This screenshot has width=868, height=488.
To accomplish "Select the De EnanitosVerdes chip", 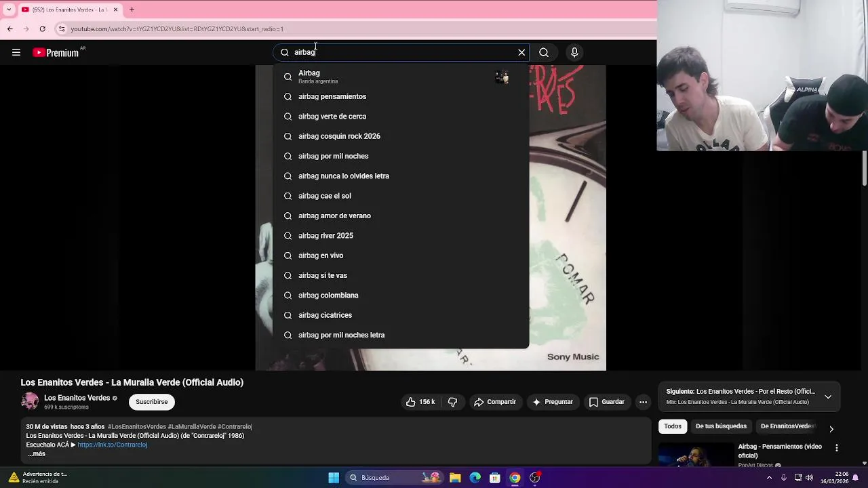I will [x=787, y=426].
